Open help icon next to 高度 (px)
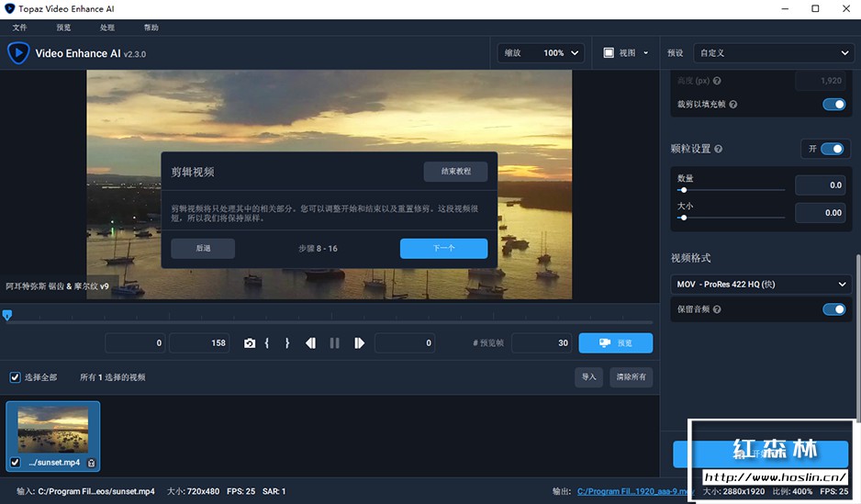Screen dimensions: 861x504 [x=717, y=81]
